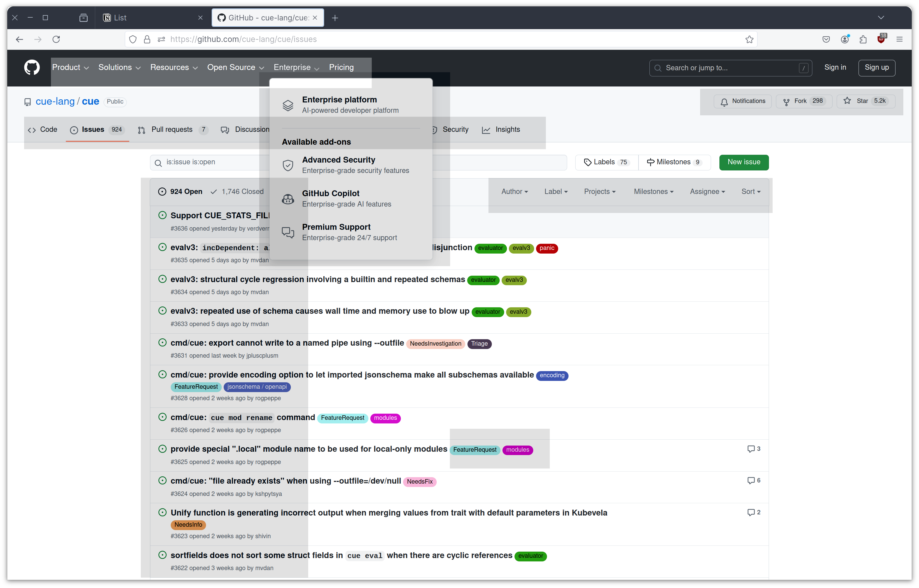Open Firefox extensions puzzle icon

coord(863,39)
